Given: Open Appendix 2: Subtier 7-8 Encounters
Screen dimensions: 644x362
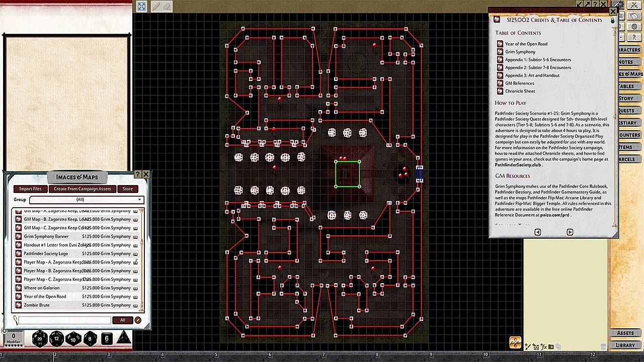Looking at the screenshot, I should [538, 67].
